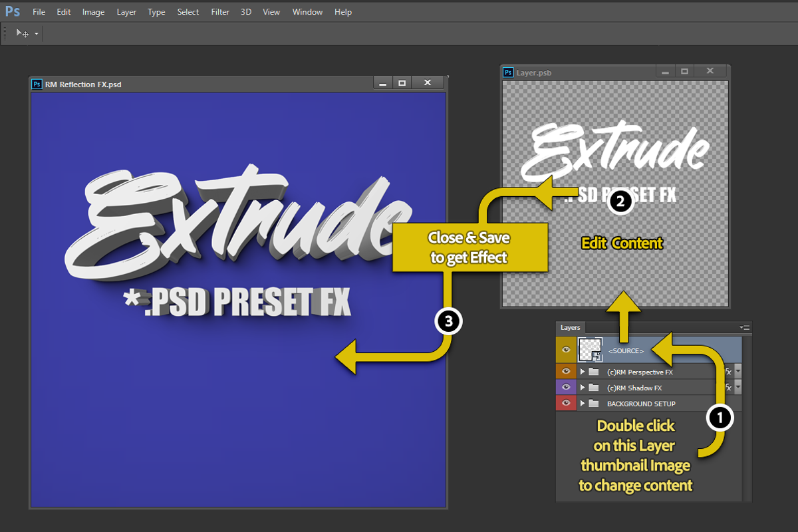The height and width of the screenshot is (532, 798).
Task: Minimize the Layer.psb window
Action: (x=664, y=71)
